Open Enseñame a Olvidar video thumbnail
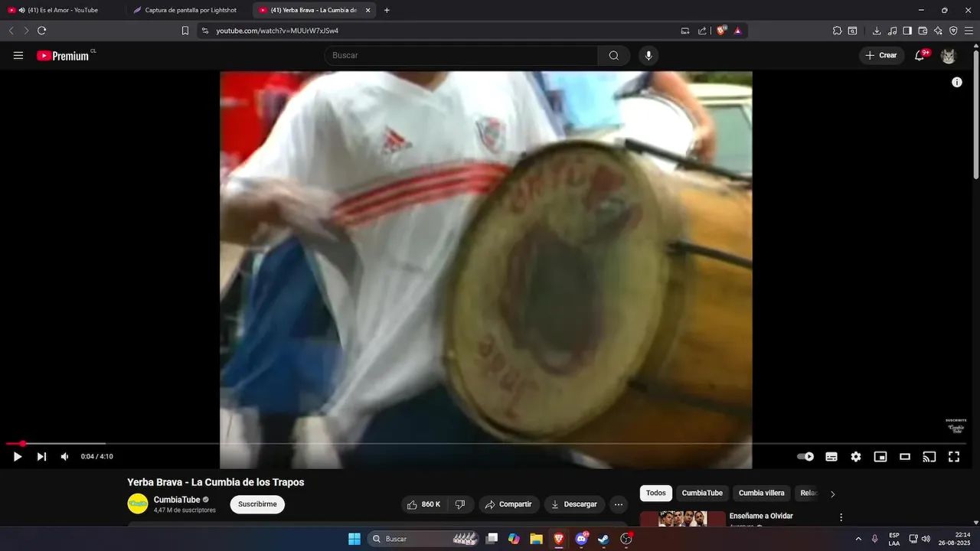Image resolution: width=980 pixels, height=551 pixels. click(x=683, y=519)
